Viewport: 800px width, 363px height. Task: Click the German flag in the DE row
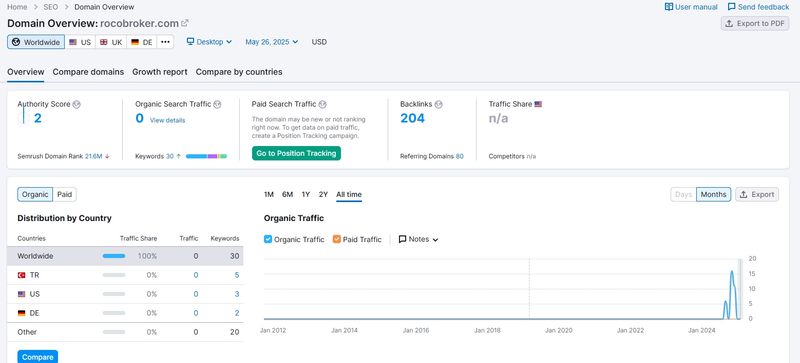pos(21,313)
